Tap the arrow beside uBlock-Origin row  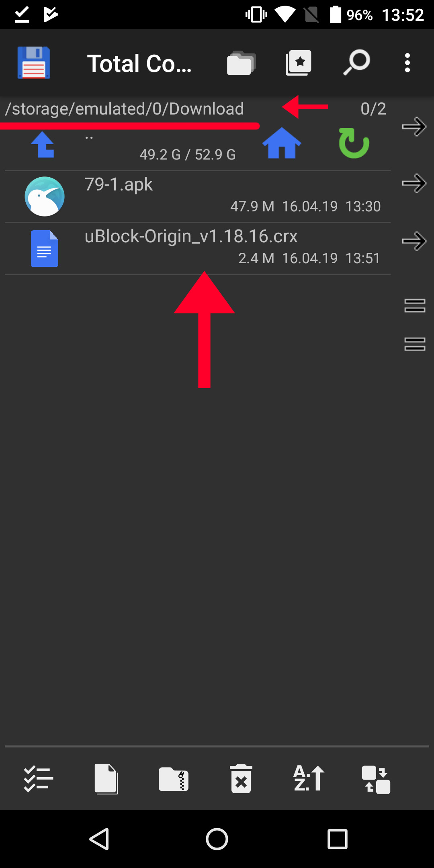click(x=414, y=241)
